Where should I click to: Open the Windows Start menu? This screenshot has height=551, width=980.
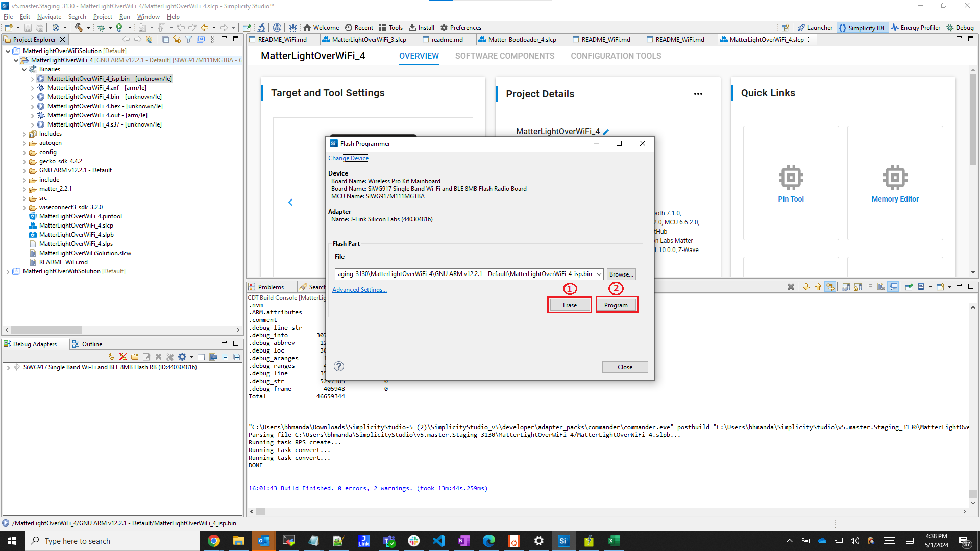[12, 541]
